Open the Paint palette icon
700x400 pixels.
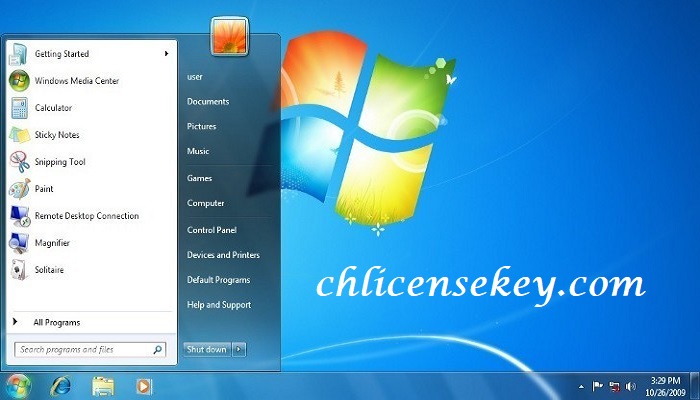(x=19, y=189)
